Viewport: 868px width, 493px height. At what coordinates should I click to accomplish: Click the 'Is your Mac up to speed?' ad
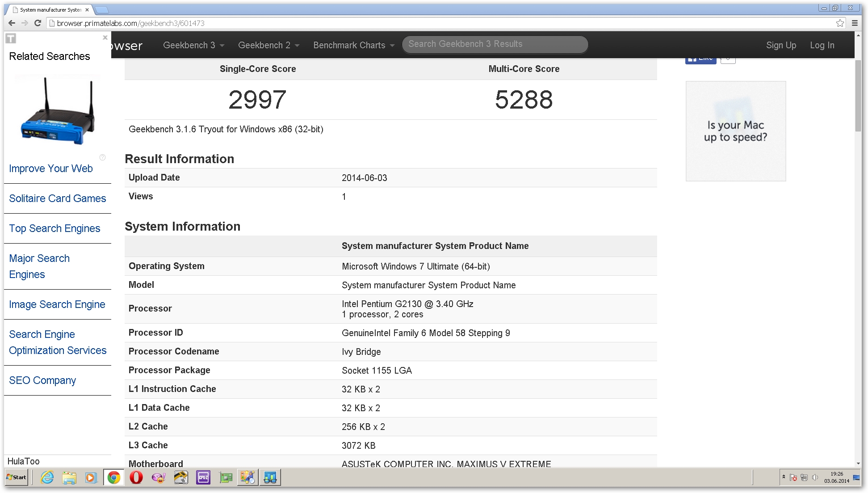point(736,131)
